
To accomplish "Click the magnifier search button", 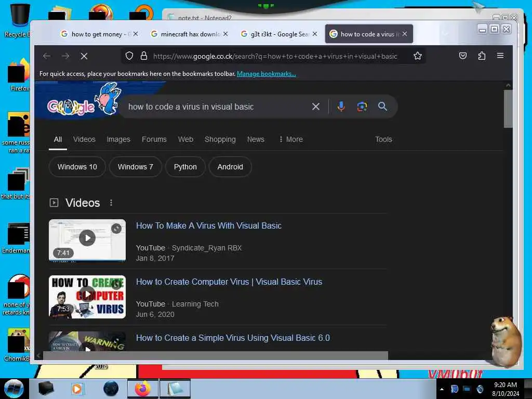I will 382,107.
